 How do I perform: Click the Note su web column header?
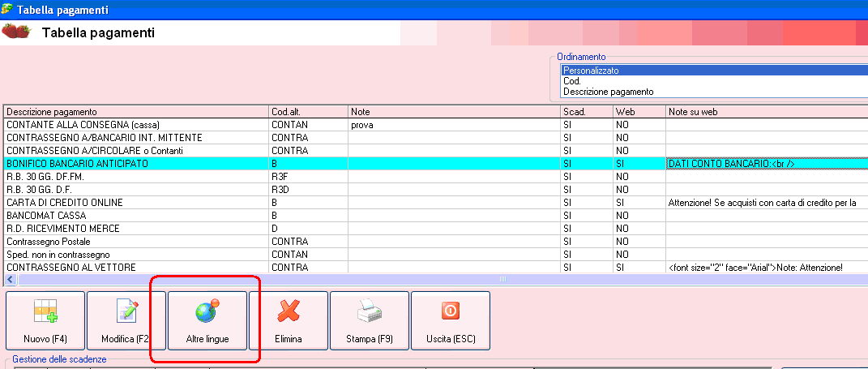tap(768, 111)
